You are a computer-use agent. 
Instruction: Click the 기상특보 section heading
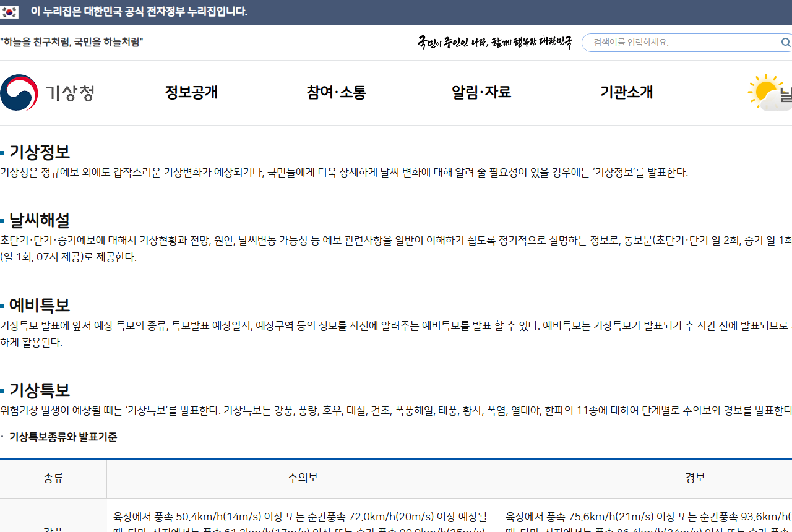pos(40,390)
